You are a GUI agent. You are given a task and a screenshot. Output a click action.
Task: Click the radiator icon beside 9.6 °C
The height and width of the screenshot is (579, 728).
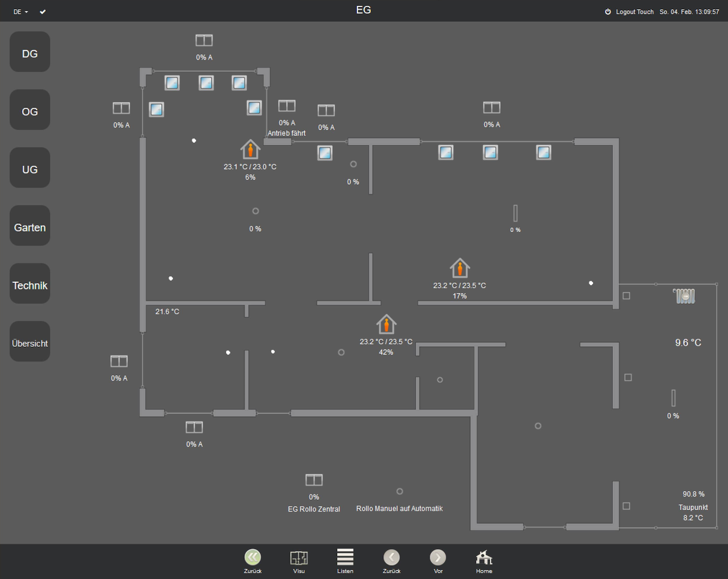(x=686, y=296)
